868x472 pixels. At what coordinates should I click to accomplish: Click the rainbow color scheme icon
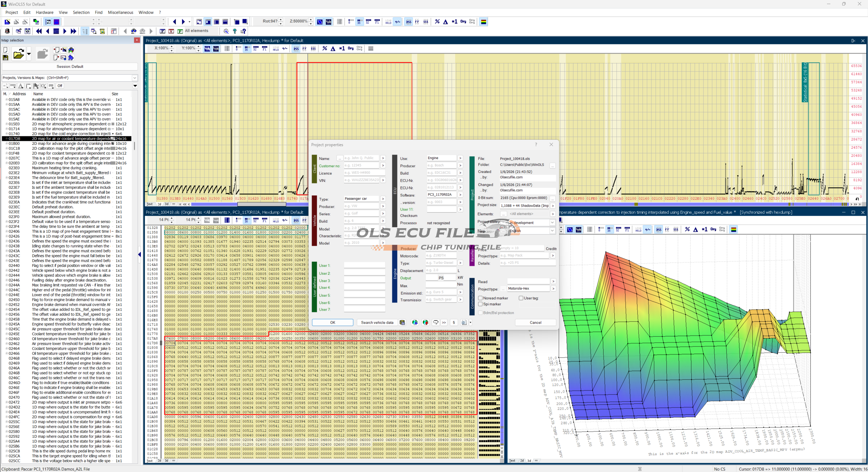click(x=484, y=22)
